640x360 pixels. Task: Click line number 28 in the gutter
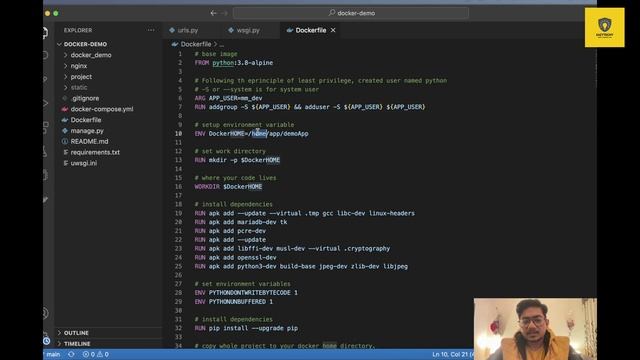coord(178,293)
